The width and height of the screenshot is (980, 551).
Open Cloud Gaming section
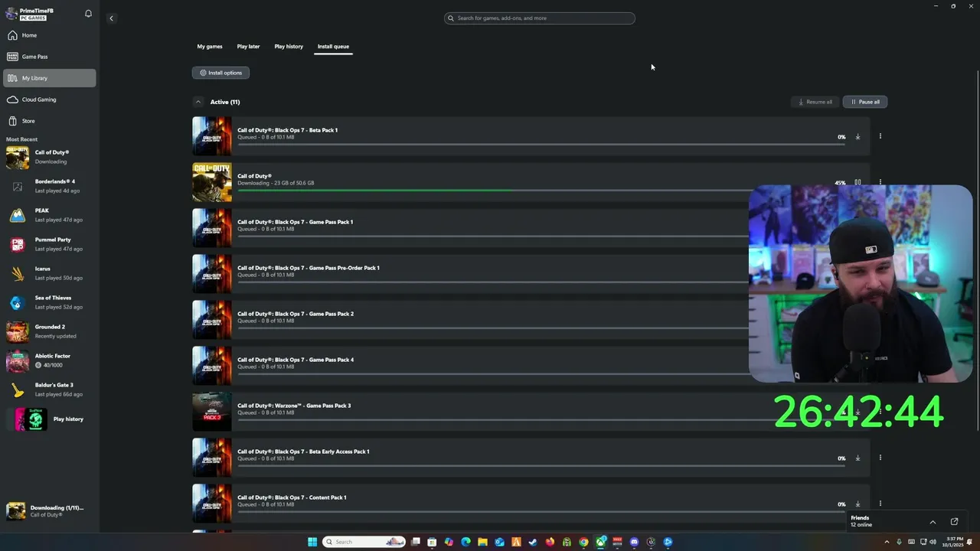(50, 99)
